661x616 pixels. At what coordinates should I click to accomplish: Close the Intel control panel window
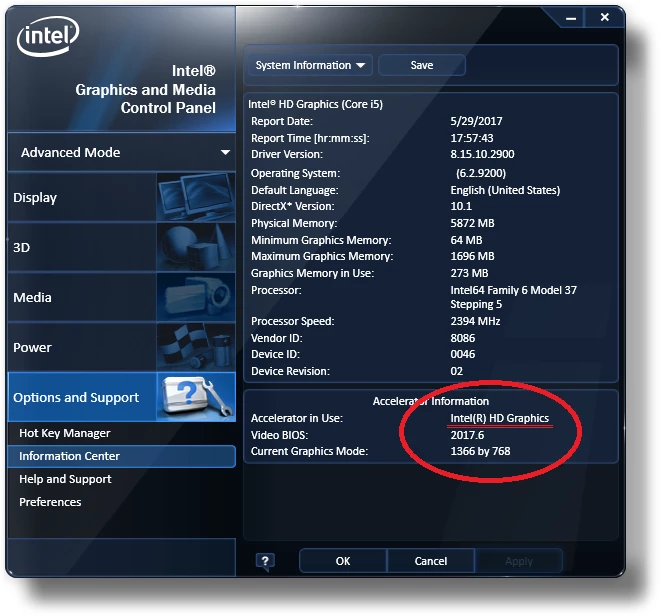coord(605,17)
